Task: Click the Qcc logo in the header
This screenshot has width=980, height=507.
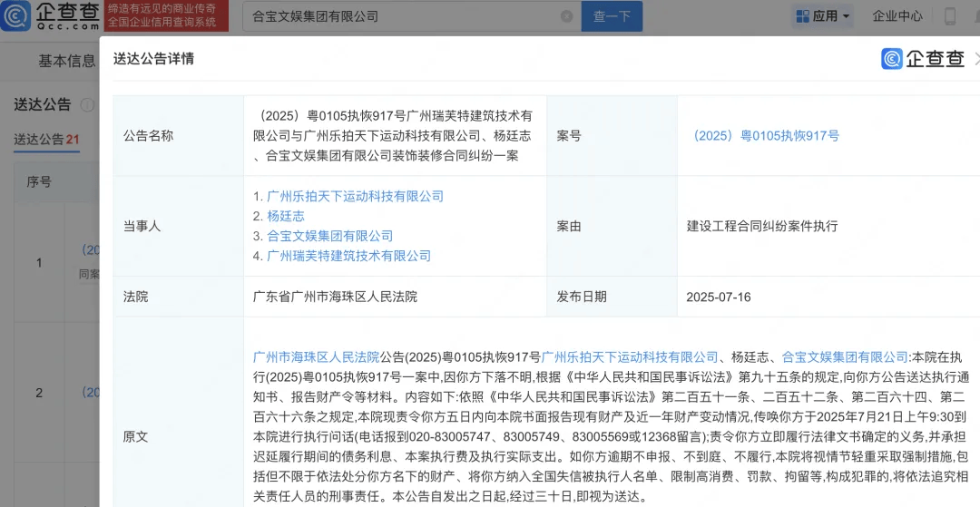Action: [x=51, y=15]
